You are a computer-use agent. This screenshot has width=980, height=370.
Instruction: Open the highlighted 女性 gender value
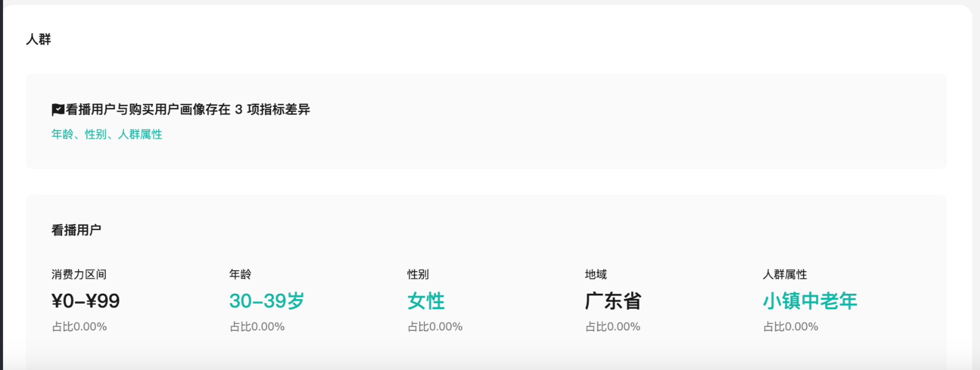426,301
